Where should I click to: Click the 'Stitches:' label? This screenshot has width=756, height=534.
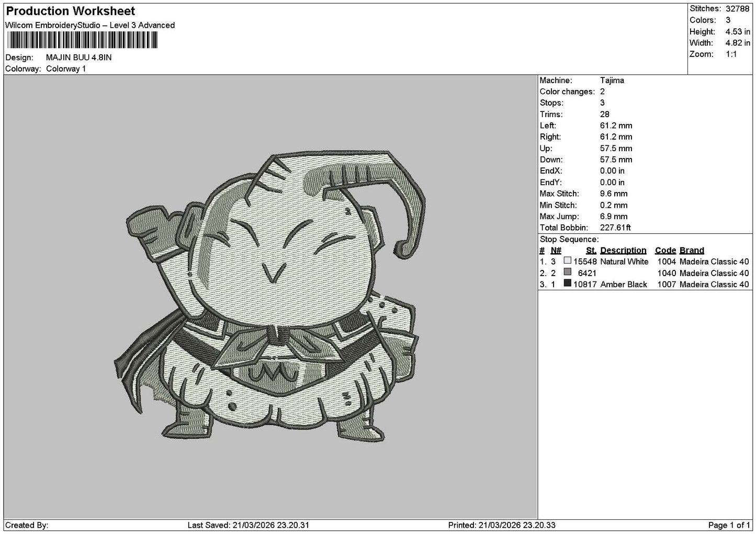click(x=705, y=9)
